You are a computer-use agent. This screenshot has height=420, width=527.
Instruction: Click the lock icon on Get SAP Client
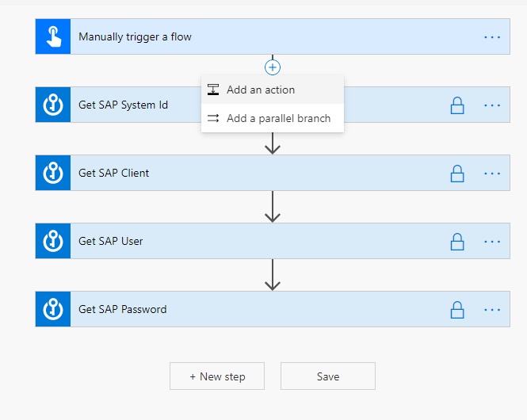tap(457, 174)
